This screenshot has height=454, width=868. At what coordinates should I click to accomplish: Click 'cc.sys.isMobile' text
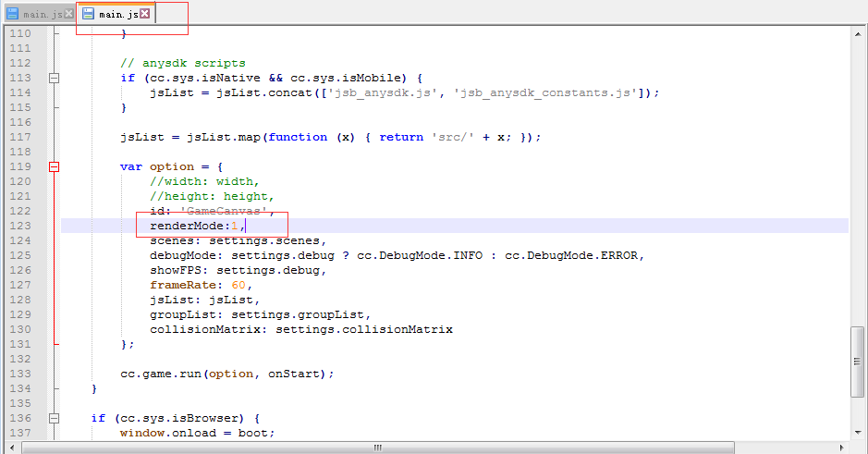click(346, 78)
